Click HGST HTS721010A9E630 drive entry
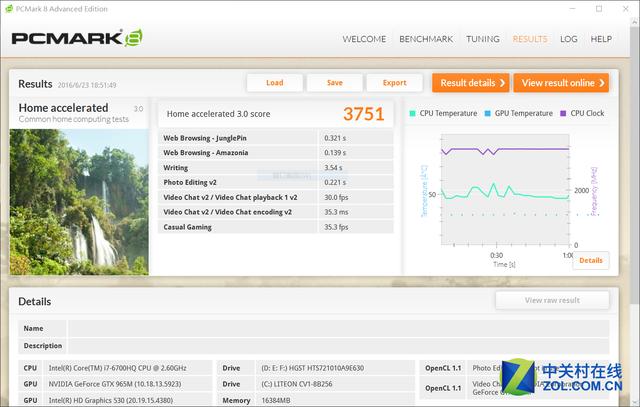The height and width of the screenshot is (407, 640). 312,368
